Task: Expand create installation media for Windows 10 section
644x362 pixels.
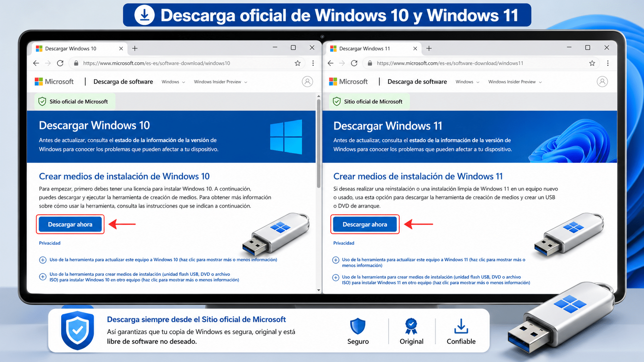Action: coord(43,277)
